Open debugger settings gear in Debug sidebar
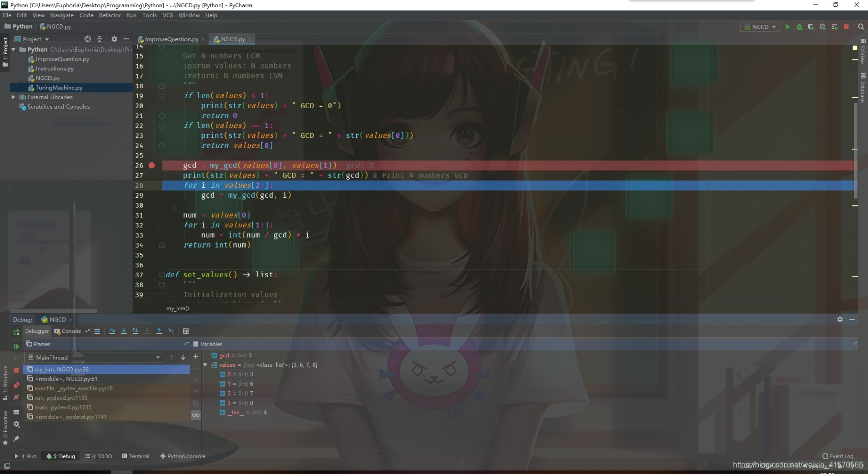This screenshot has height=474, width=868. tap(16, 424)
